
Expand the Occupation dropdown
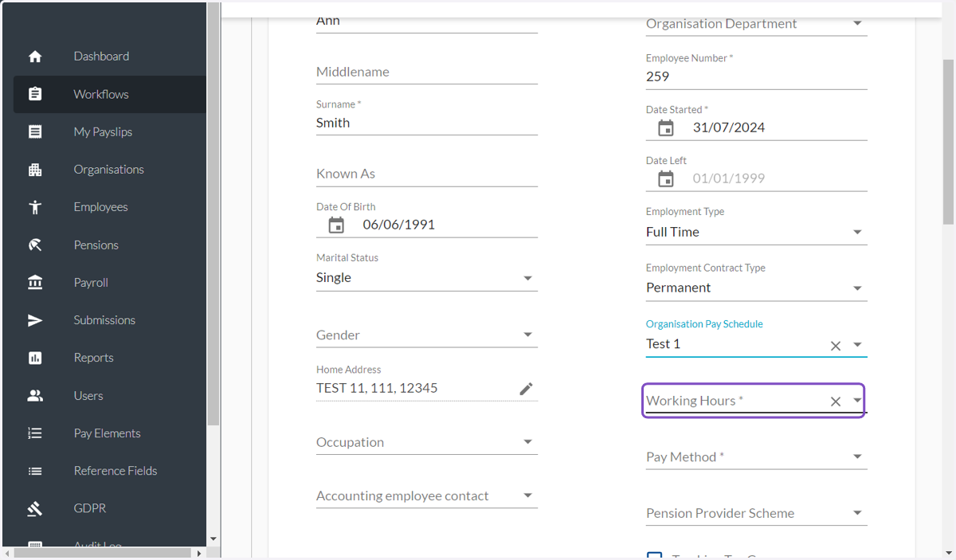tap(527, 442)
